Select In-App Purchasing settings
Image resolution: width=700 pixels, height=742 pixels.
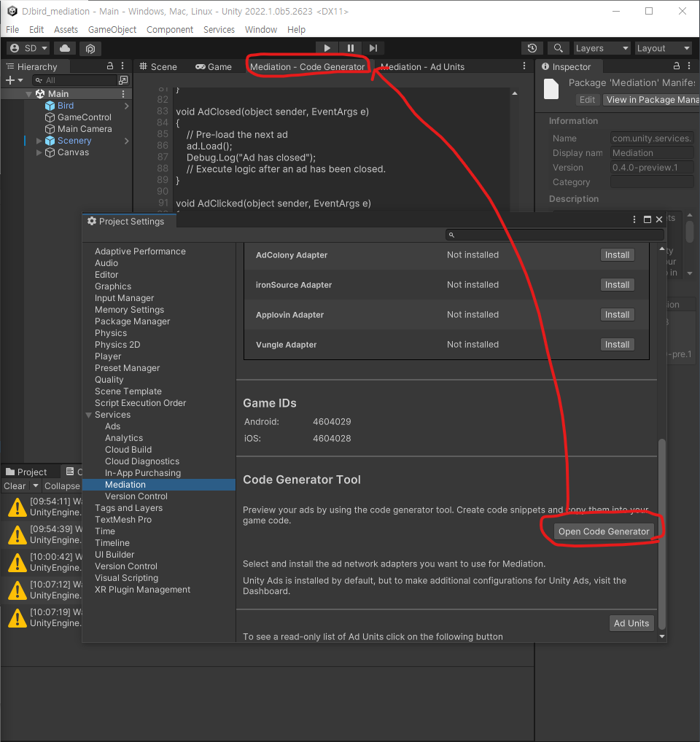(x=143, y=473)
